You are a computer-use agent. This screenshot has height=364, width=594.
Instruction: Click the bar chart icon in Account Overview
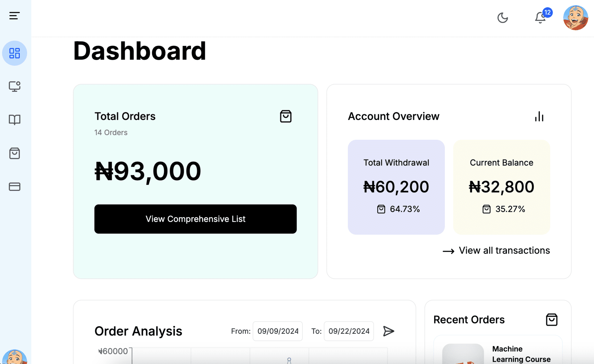539,116
